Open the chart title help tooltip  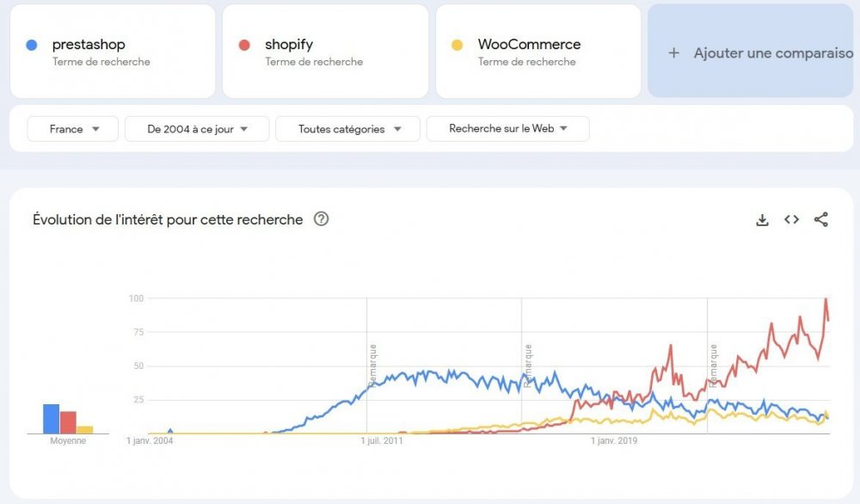[321, 219]
